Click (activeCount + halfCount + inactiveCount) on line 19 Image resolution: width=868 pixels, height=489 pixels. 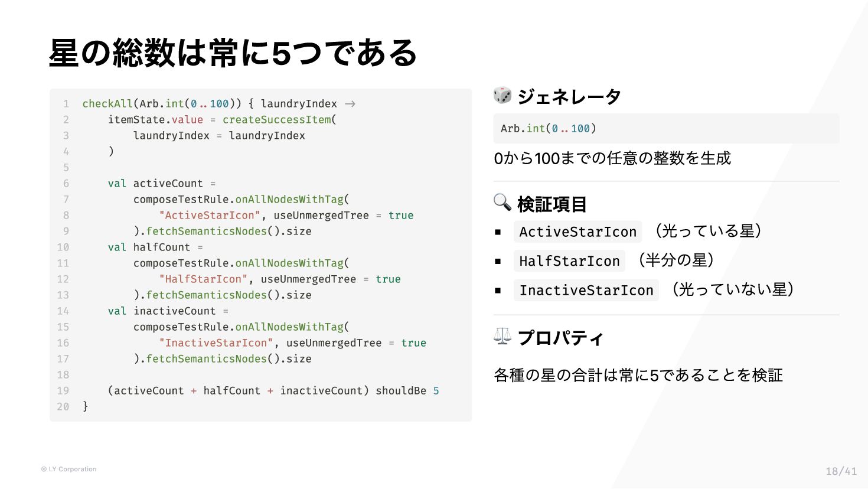238,391
